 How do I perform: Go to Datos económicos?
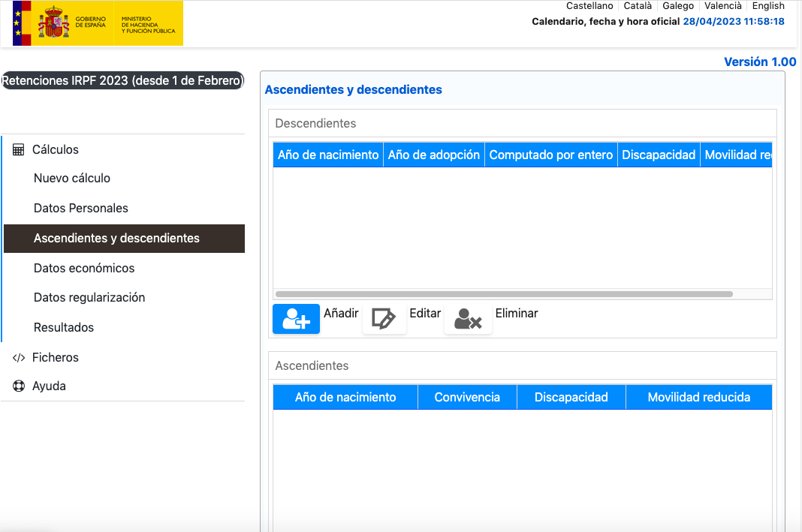(x=84, y=269)
